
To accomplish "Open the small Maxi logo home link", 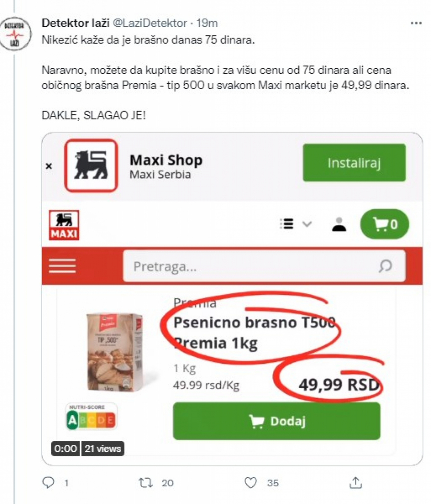I will pos(64,225).
